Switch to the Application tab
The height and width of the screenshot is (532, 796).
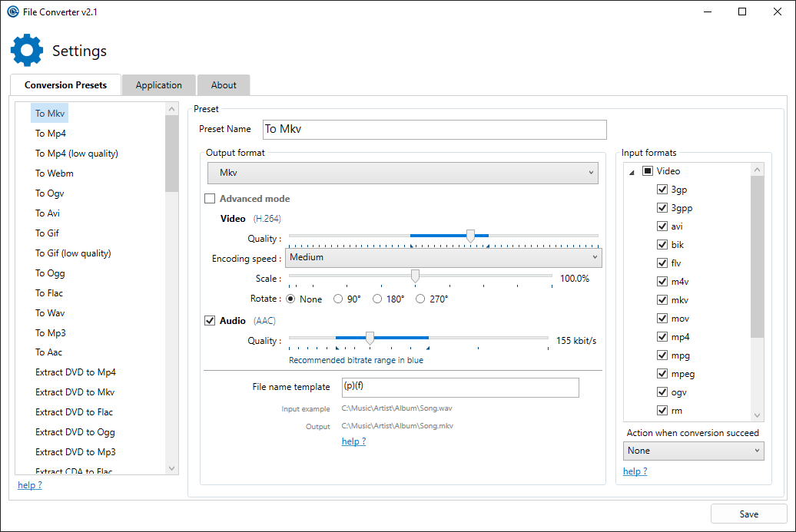click(x=158, y=84)
